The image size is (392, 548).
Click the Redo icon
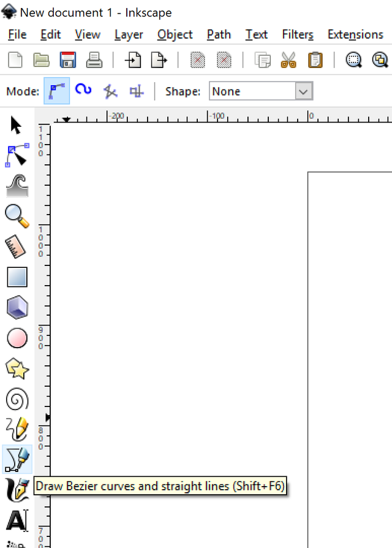224,59
